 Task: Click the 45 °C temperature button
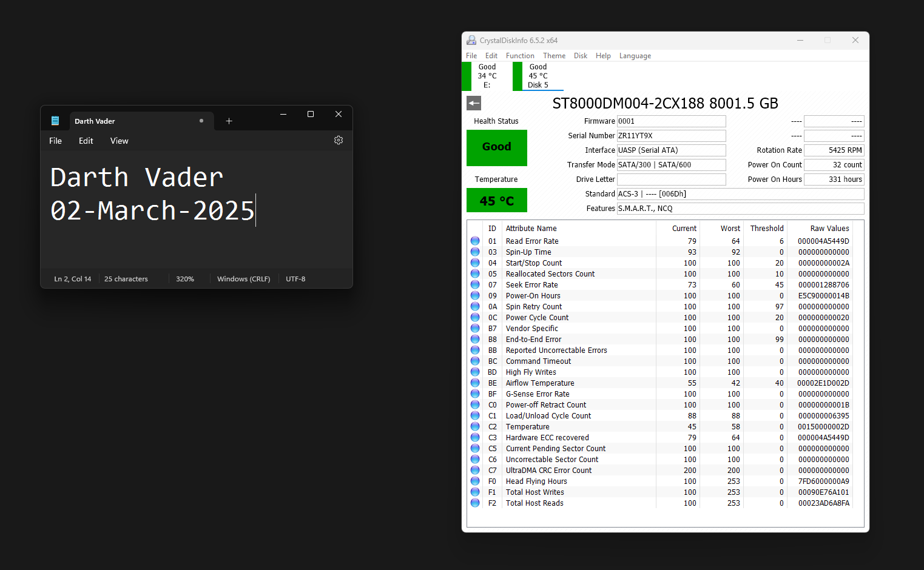[x=496, y=201]
